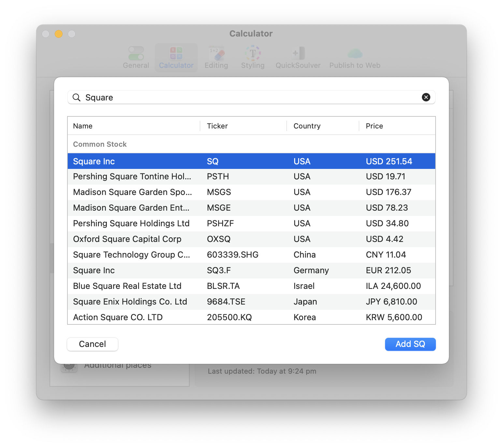Click the Germany country cell
The image size is (503, 448).
point(311,270)
